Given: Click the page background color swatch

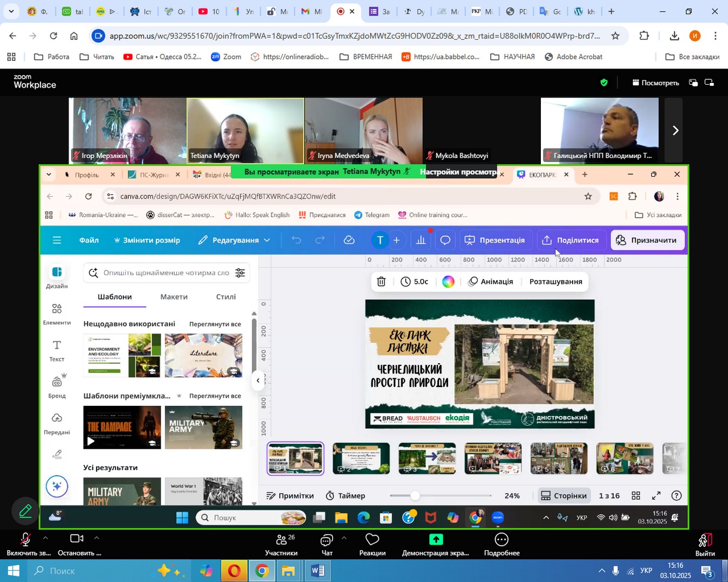Looking at the screenshot, I should click(448, 282).
